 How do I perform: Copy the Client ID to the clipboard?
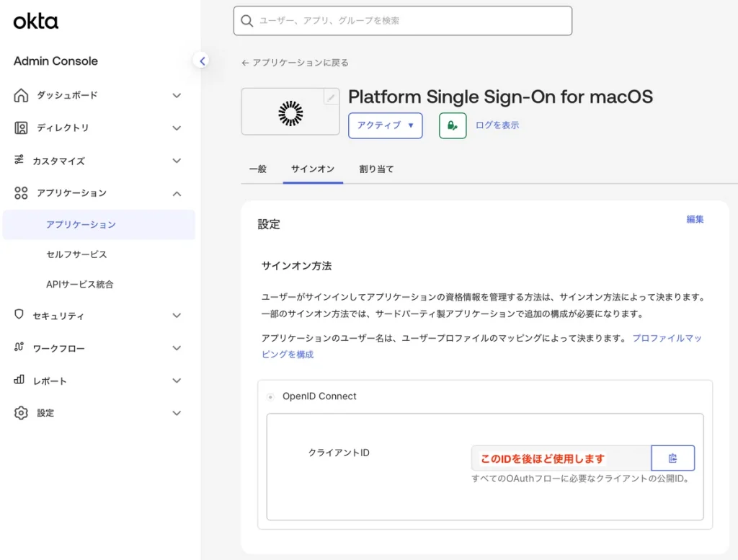pyautogui.click(x=672, y=458)
